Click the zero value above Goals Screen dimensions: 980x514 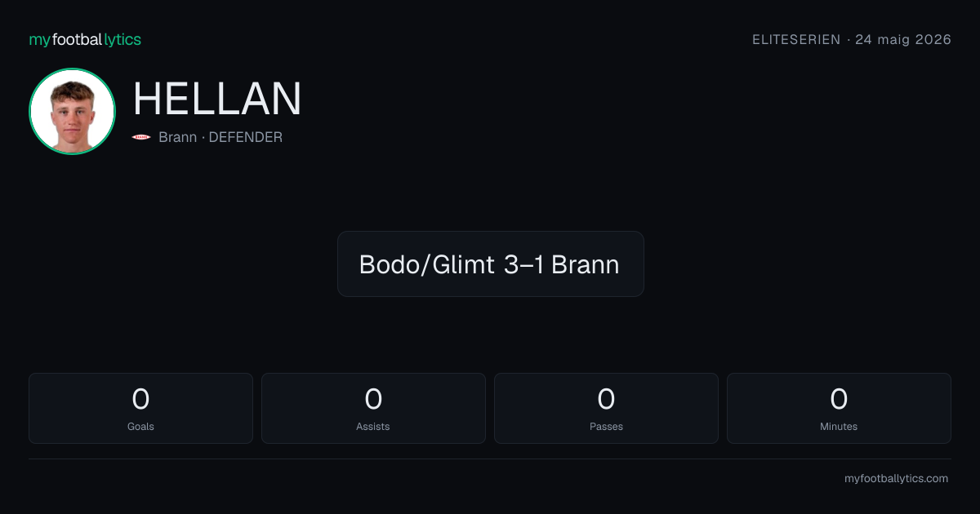(x=140, y=399)
